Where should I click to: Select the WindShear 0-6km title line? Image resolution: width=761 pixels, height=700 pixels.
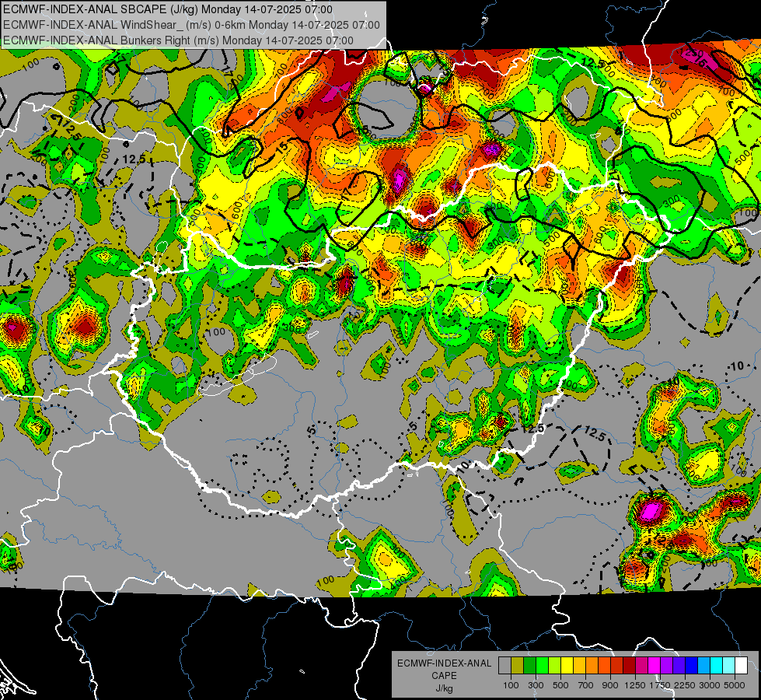click(x=191, y=25)
